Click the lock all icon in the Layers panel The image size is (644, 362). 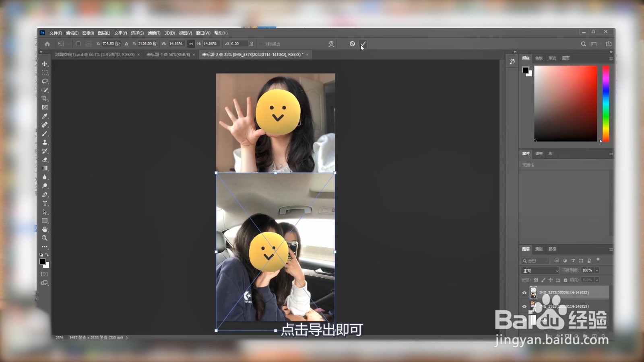click(x=566, y=280)
